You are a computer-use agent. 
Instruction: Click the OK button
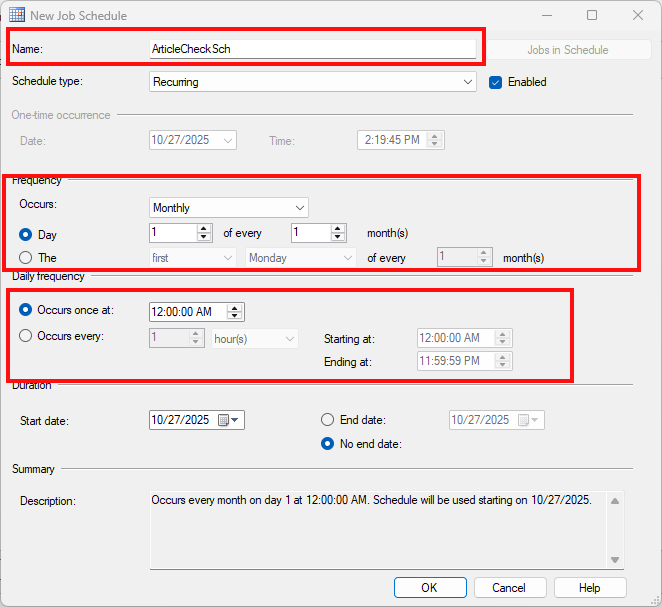tap(430, 588)
